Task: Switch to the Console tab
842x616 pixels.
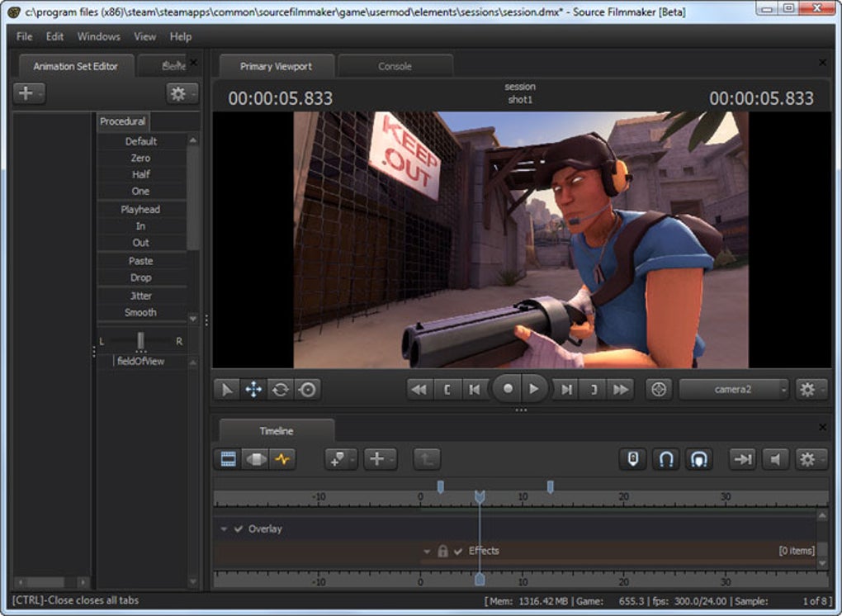Action: point(395,66)
